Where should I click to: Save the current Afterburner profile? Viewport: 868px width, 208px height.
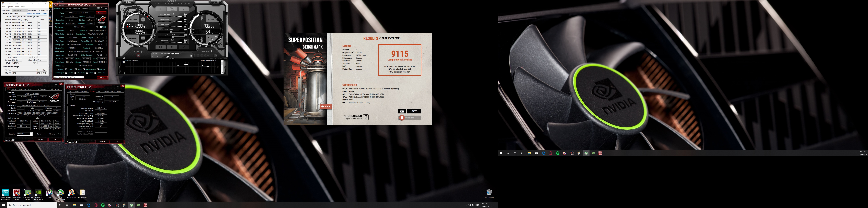[216, 55]
